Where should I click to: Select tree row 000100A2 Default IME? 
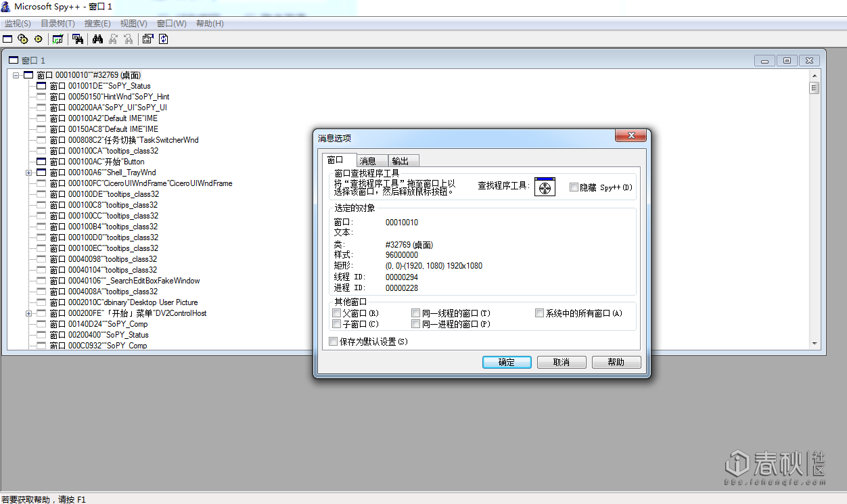tap(104, 118)
